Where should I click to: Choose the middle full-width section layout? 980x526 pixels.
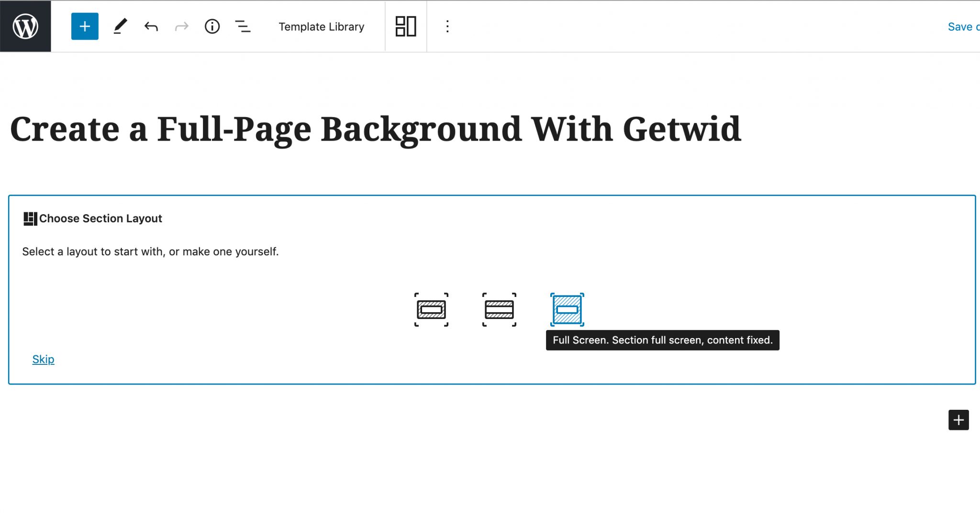(499, 309)
